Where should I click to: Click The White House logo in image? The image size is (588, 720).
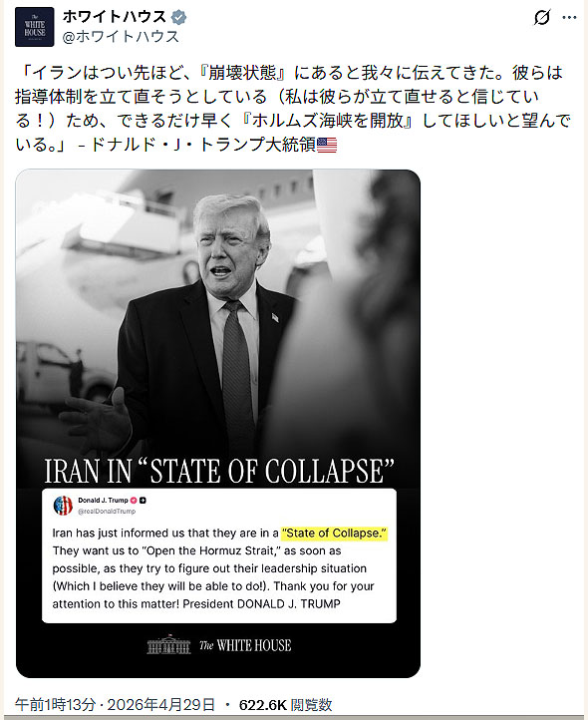click(219, 644)
